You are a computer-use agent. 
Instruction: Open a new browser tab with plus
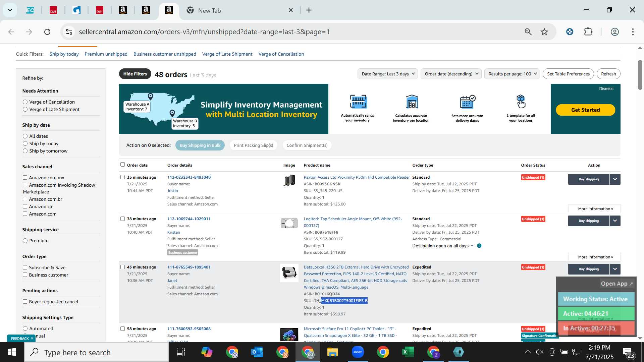pyautogui.click(x=309, y=10)
